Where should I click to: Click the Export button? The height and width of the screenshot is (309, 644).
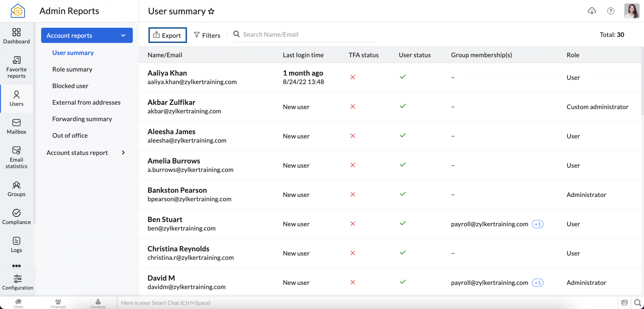[167, 35]
